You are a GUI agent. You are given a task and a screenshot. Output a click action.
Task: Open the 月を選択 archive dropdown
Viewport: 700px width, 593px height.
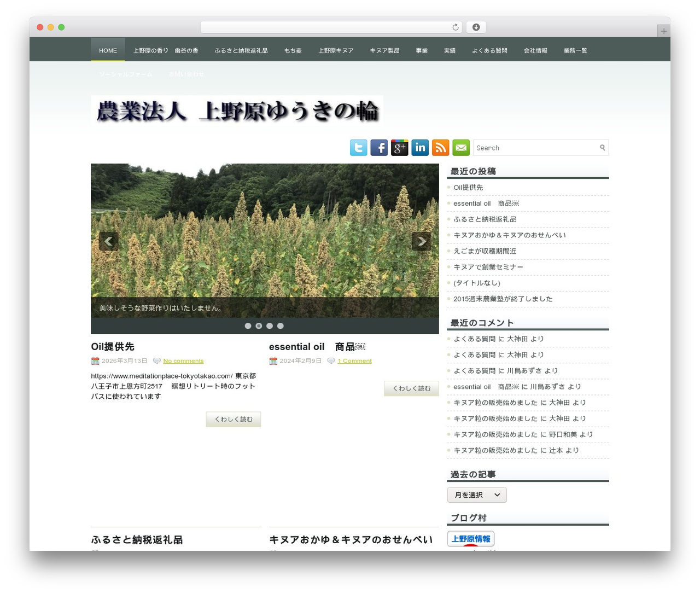point(477,495)
